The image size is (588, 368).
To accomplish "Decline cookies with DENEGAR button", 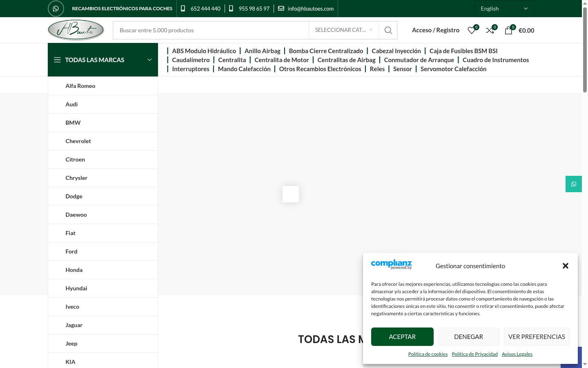I will click(468, 337).
